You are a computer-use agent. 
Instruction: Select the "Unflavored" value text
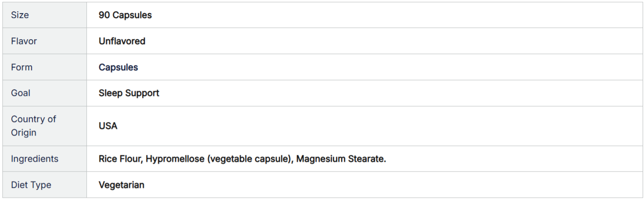122,41
